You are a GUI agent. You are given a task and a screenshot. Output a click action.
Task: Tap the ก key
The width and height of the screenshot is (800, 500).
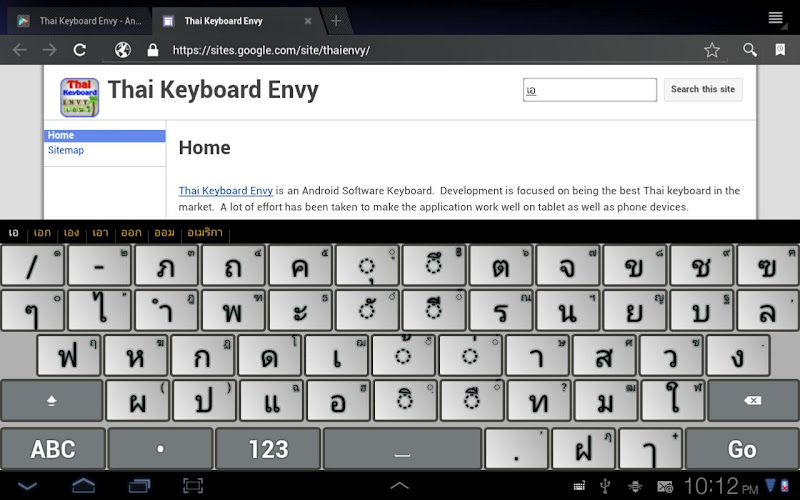(x=203, y=356)
